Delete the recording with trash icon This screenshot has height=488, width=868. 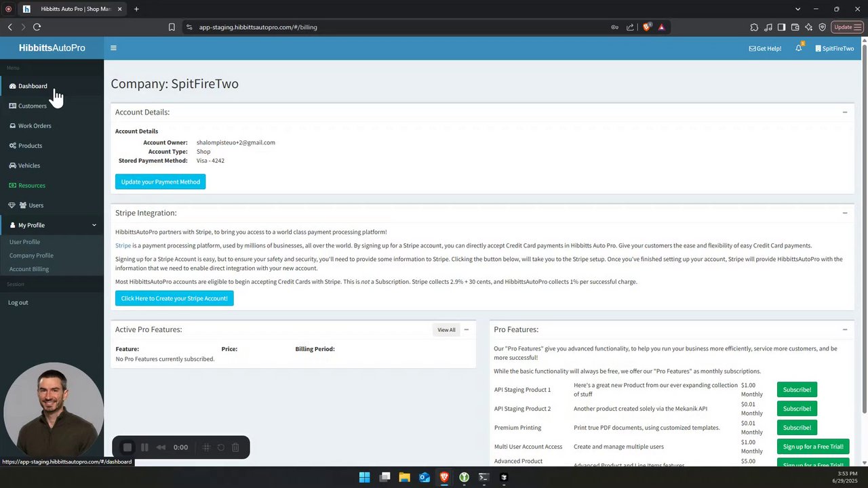point(235,447)
